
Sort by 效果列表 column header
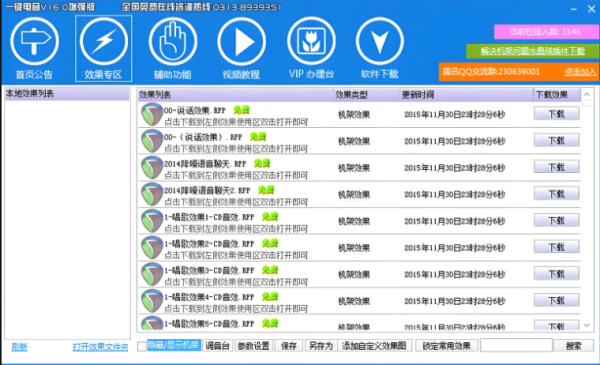click(x=235, y=95)
